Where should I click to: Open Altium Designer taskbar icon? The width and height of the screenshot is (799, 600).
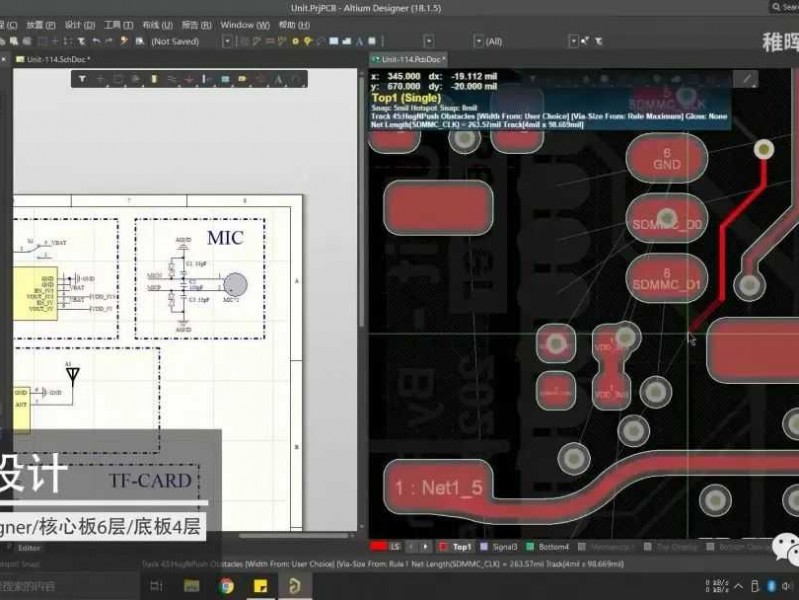coord(295,586)
